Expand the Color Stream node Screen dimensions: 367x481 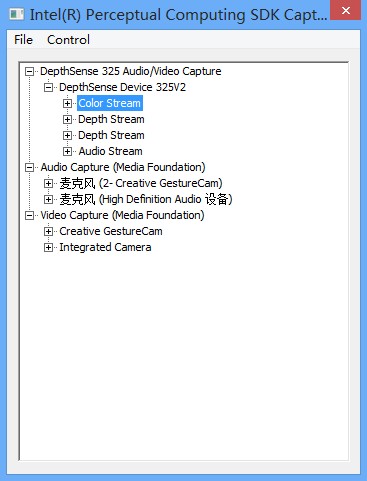click(x=67, y=103)
